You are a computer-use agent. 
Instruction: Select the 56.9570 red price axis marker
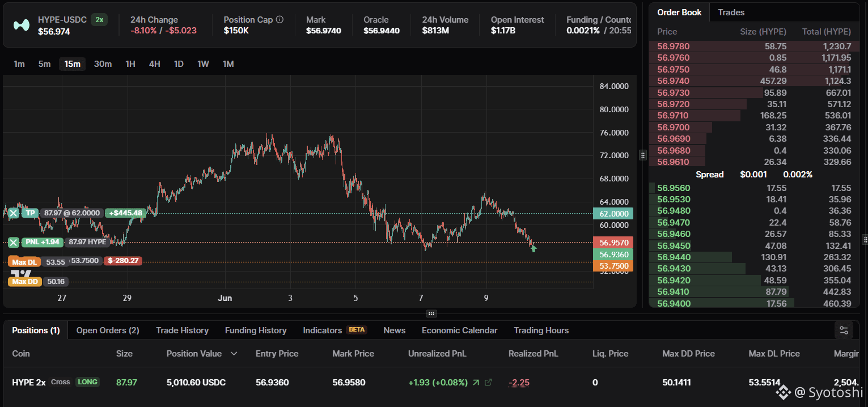click(613, 242)
